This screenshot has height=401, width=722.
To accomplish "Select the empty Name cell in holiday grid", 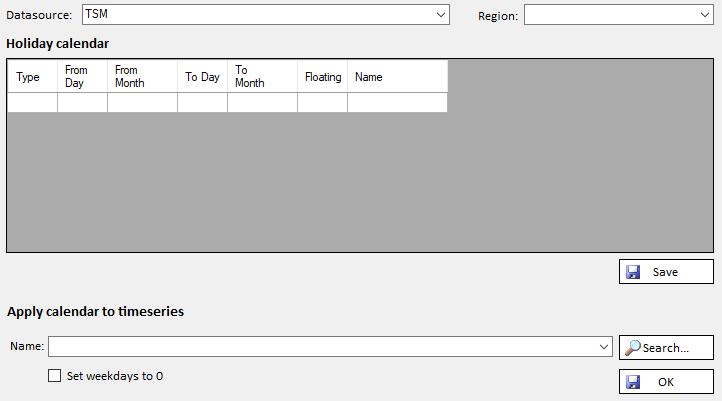I will pyautogui.click(x=396, y=102).
